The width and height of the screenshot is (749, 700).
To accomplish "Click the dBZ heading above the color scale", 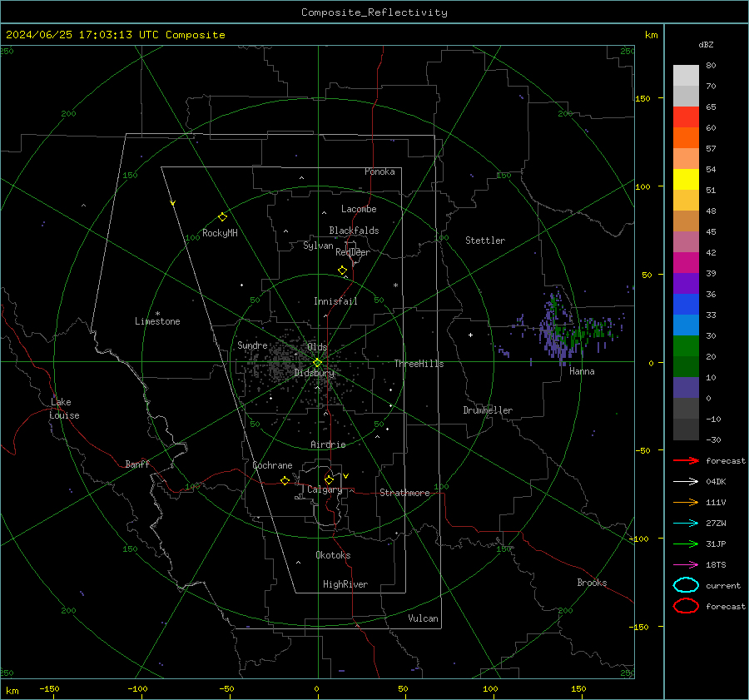I will tap(706, 44).
